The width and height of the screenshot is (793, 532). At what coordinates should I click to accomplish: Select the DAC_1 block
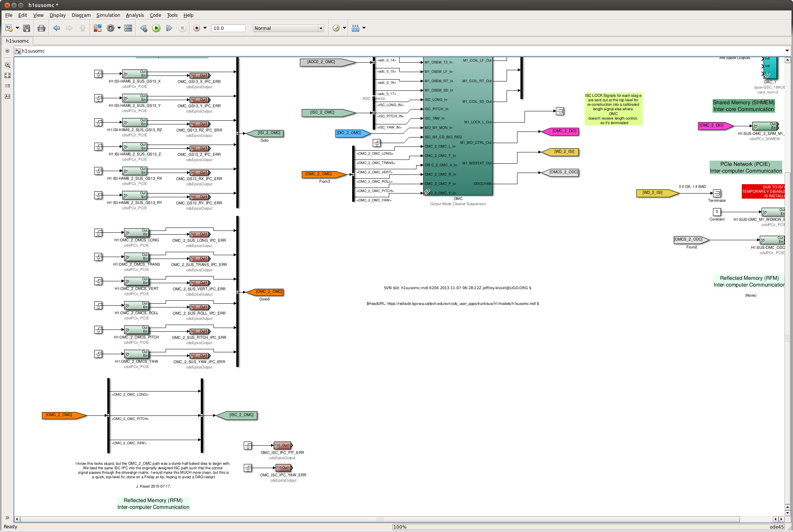[770, 68]
